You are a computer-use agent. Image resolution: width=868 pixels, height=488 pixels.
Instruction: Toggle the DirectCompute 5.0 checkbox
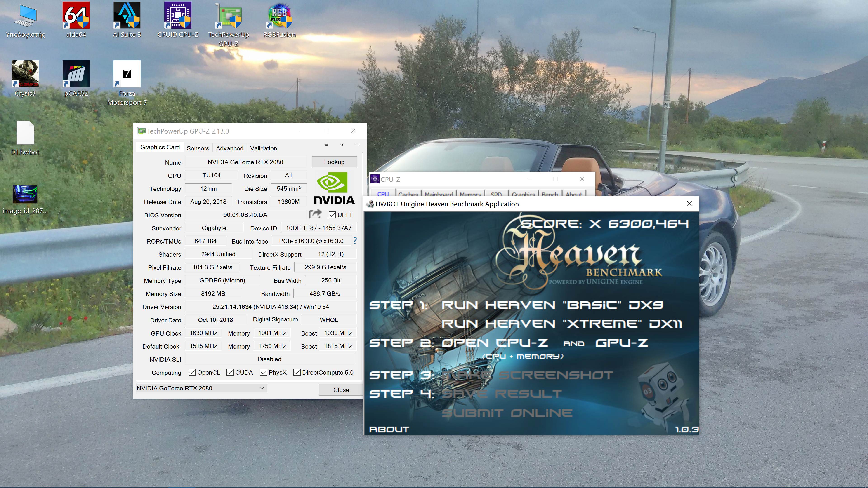click(x=297, y=373)
